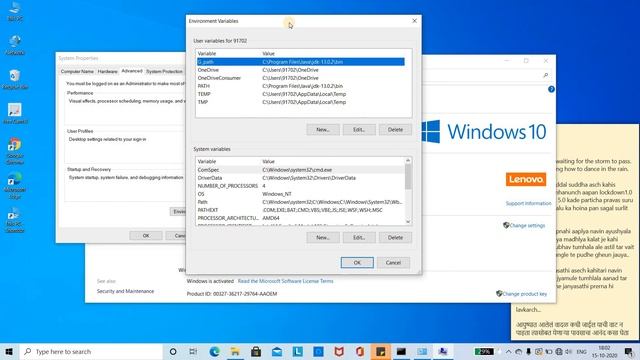Screen dimensions: 640x360
Task: Open Support Information link
Action: coord(528,203)
